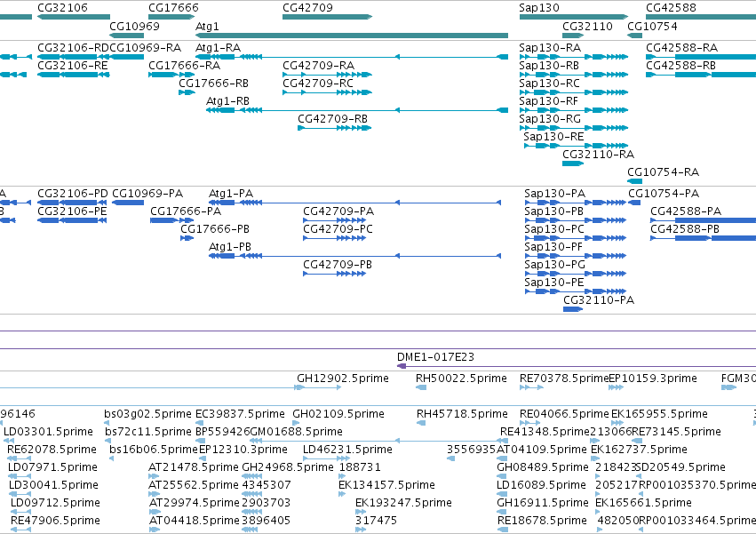Screen dimensions: 756x534
Task: Click the GH12902.5prime EST label
Action: [343, 379]
